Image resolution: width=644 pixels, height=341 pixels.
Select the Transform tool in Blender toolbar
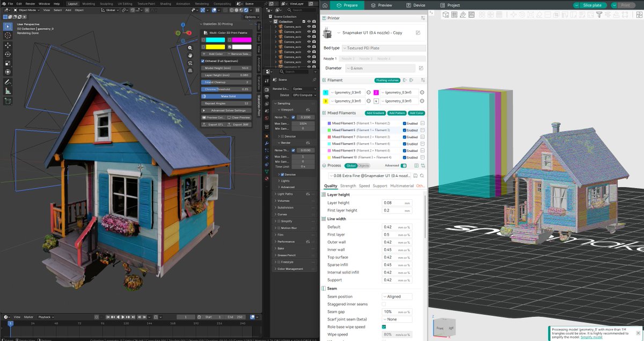click(x=8, y=72)
